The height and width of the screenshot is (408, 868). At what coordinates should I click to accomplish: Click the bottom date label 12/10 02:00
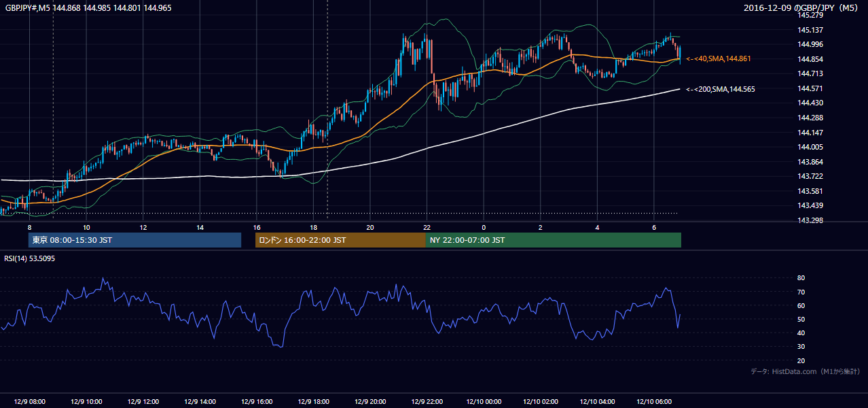coord(540,402)
